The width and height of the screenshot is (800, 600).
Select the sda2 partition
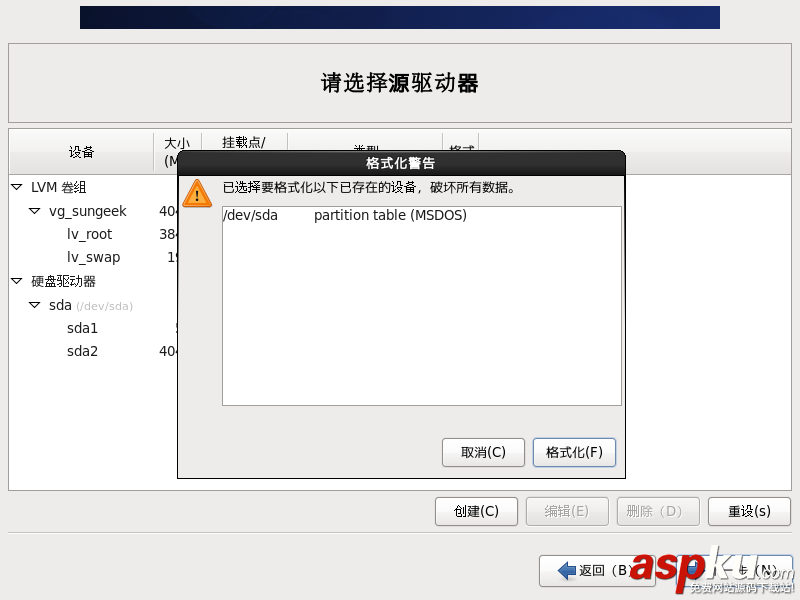pyautogui.click(x=83, y=351)
